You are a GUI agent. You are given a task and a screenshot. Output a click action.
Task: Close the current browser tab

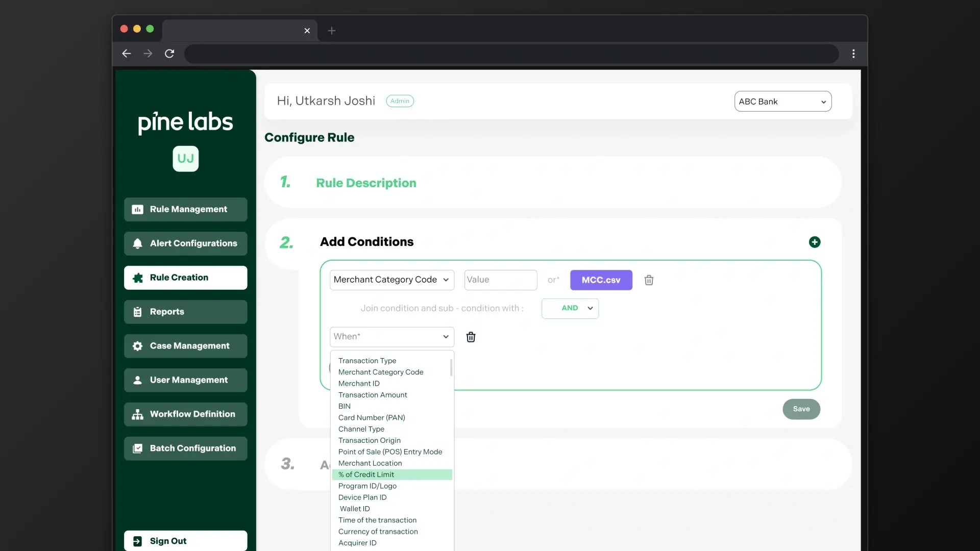[x=307, y=31]
